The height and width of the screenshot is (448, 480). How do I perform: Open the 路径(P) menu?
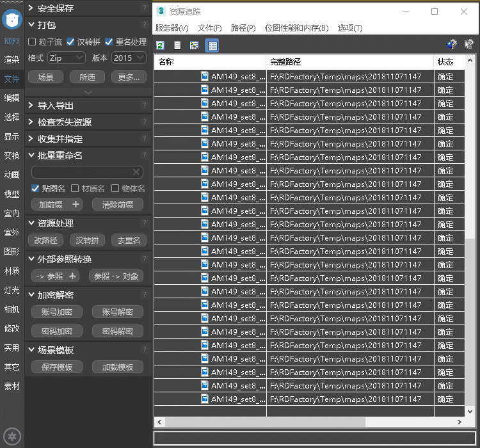[243, 28]
